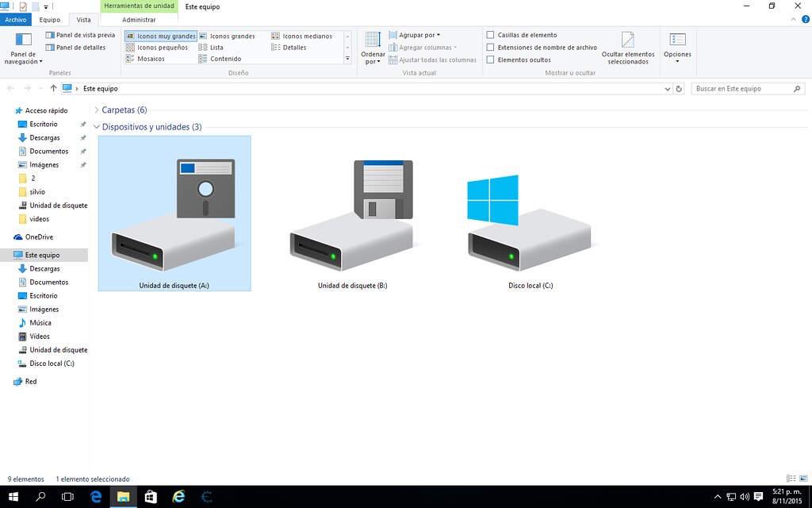Screen dimensions: 812x508
Task: Click the address bar path Este equipo
Action: coord(101,89)
